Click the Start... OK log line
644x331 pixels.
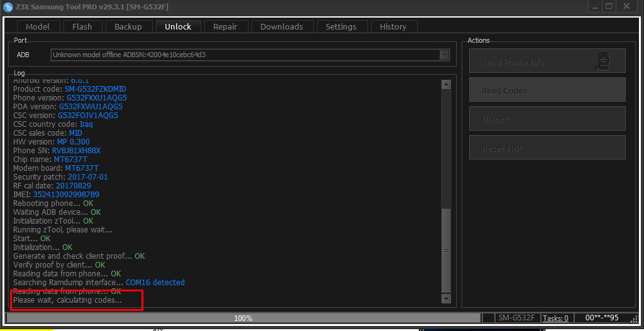pyautogui.click(x=32, y=239)
